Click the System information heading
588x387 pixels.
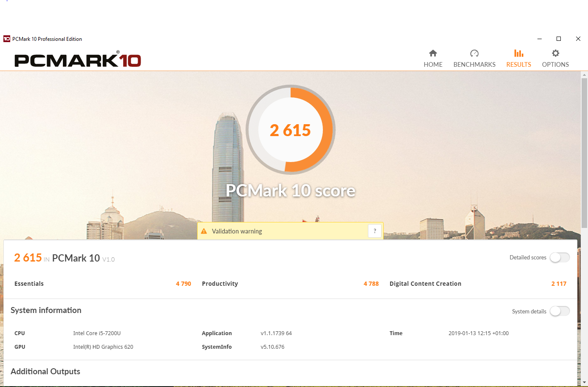coord(46,310)
